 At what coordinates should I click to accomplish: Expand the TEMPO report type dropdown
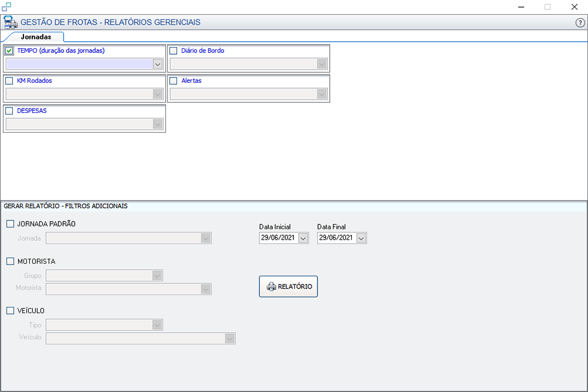(158, 64)
